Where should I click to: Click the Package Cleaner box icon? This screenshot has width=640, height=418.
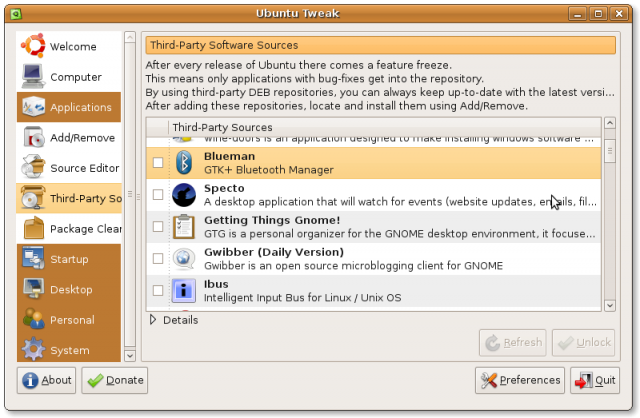[x=33, y=228]
